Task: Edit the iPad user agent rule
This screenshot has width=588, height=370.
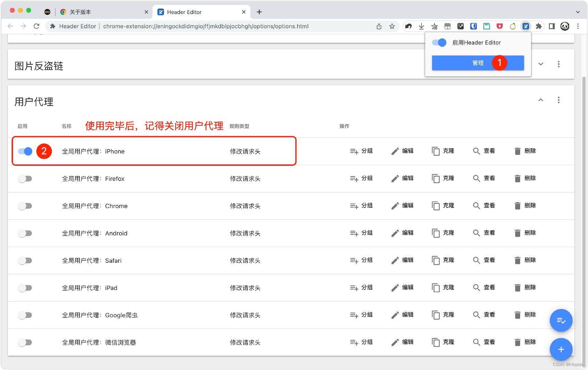Action: click(x=402, y=288)
